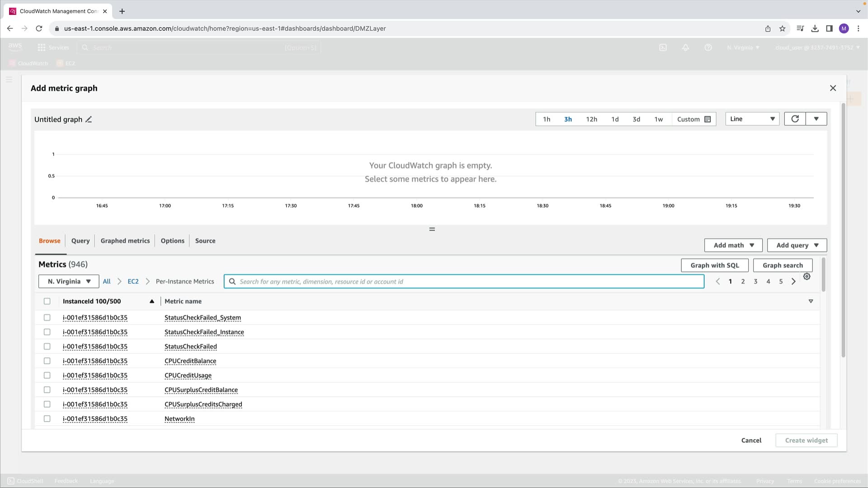Open the Source tab

pos(205,241)
